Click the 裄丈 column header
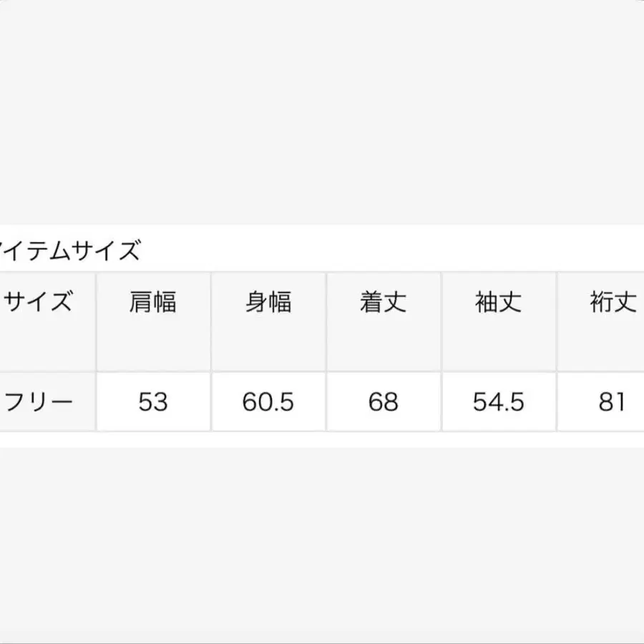This screenshot has height=644, width=644. coord(613,303)
